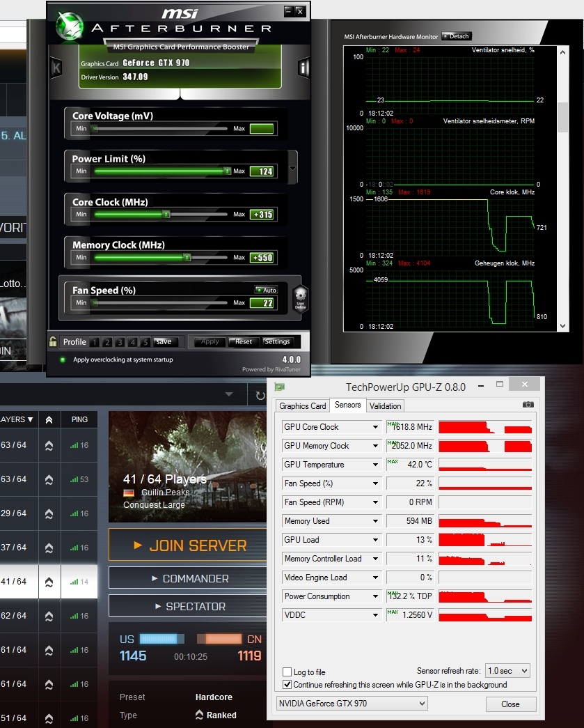Toggle Apply overclocking at system startup
Image resolution: width=584 pixels, height=728 pixels.
pyautogui.click(x=63, y=360)
